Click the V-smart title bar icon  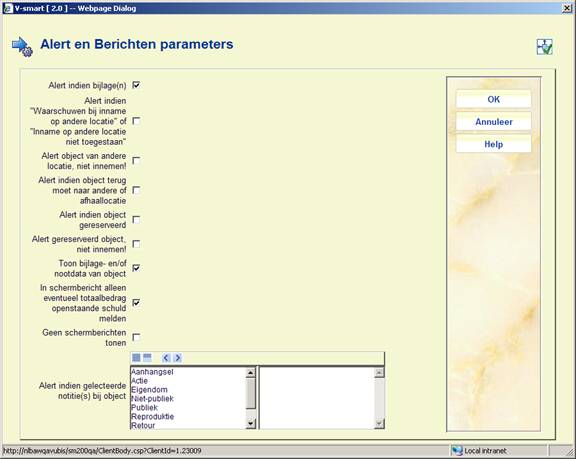pos(7,8)
